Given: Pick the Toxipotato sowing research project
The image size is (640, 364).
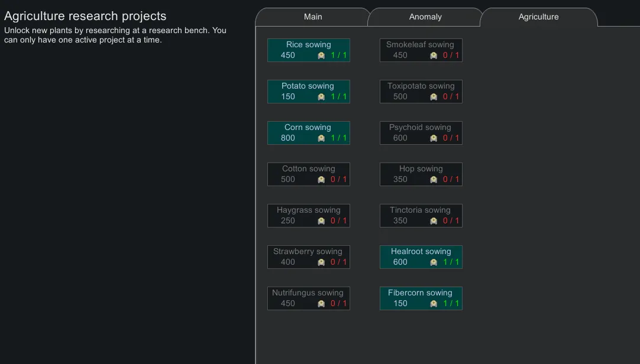Looking at the screenshot, I should pos(421,91).
